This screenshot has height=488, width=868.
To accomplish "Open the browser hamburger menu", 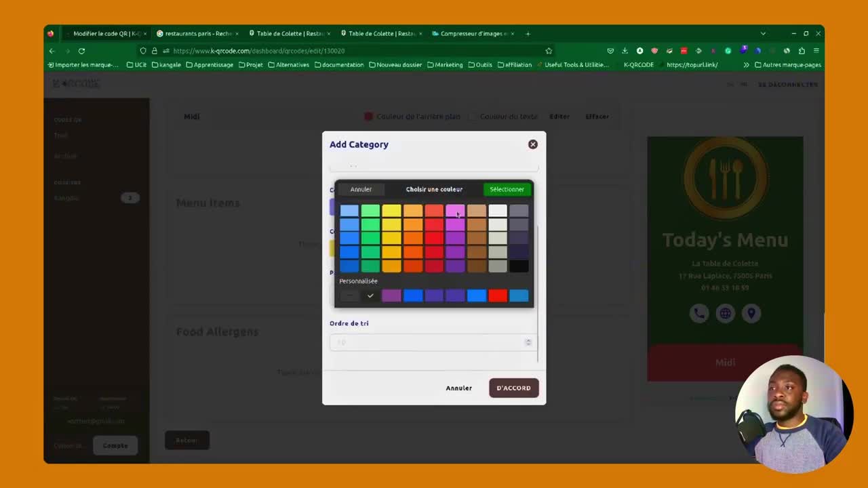I will click(816, 51).
